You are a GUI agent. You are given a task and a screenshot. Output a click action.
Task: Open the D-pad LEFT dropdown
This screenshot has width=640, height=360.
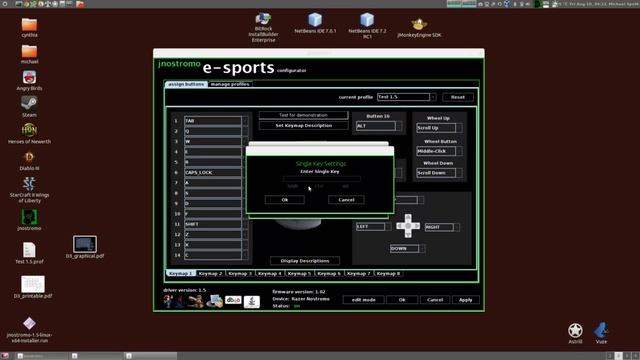click(388, 227)
